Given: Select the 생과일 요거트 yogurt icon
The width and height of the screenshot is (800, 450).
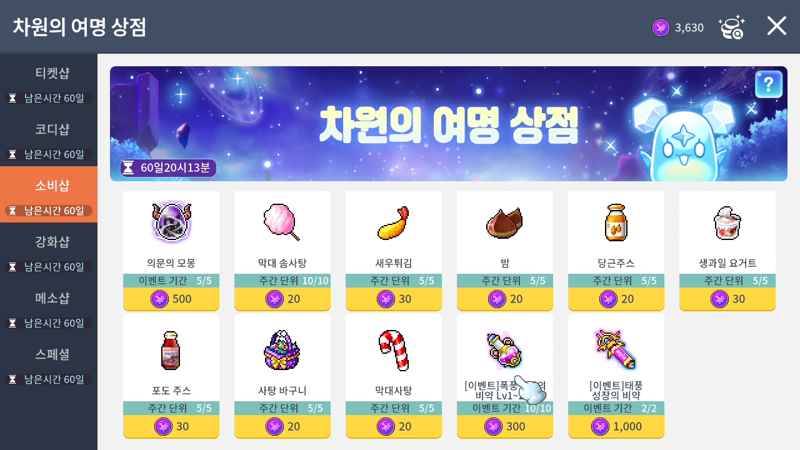Looking at the screenshot, I should click(727, 223).
